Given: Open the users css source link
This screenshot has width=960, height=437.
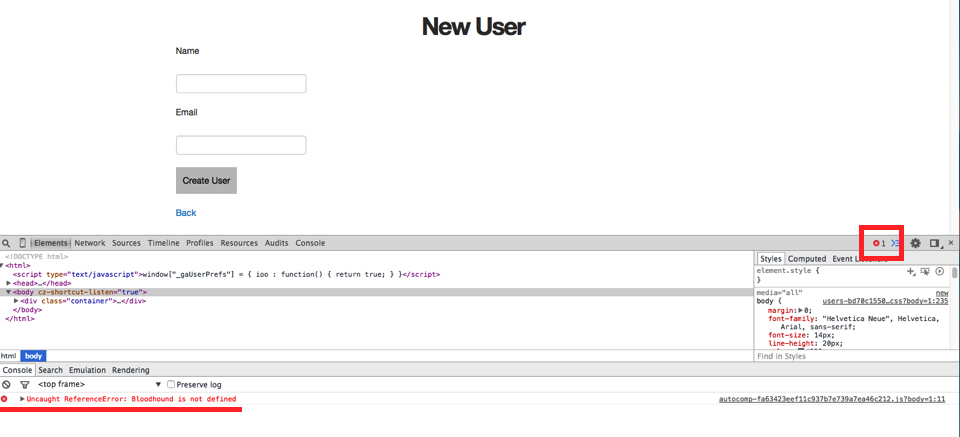Looking at the screenshot, I should pyautogui.click(x=885, y=301).
